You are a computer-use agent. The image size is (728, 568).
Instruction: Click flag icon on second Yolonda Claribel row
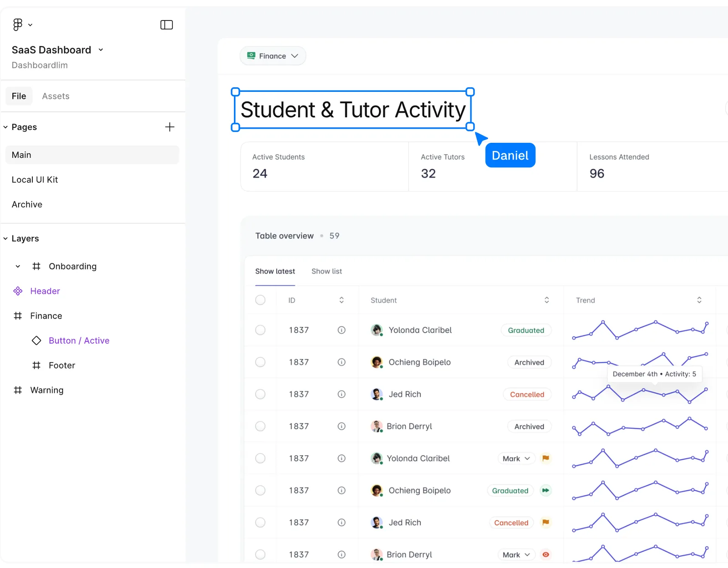546,458
